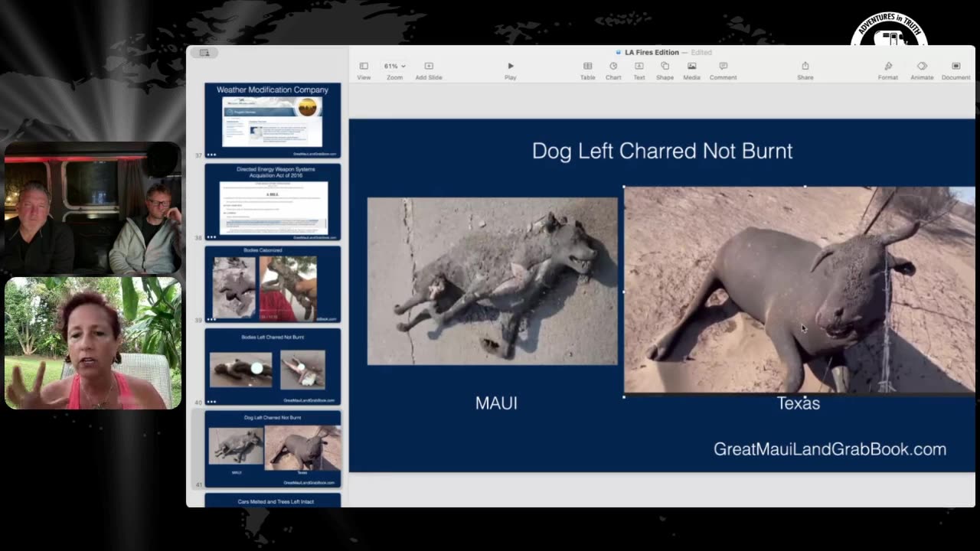Open the 61% Zoom dropdown

[395, 67]
